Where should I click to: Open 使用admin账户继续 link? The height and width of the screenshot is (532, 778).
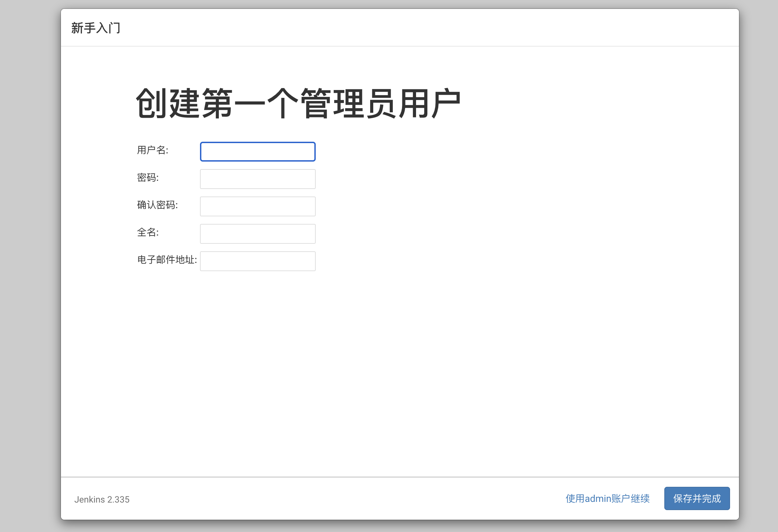coord(607,499)
